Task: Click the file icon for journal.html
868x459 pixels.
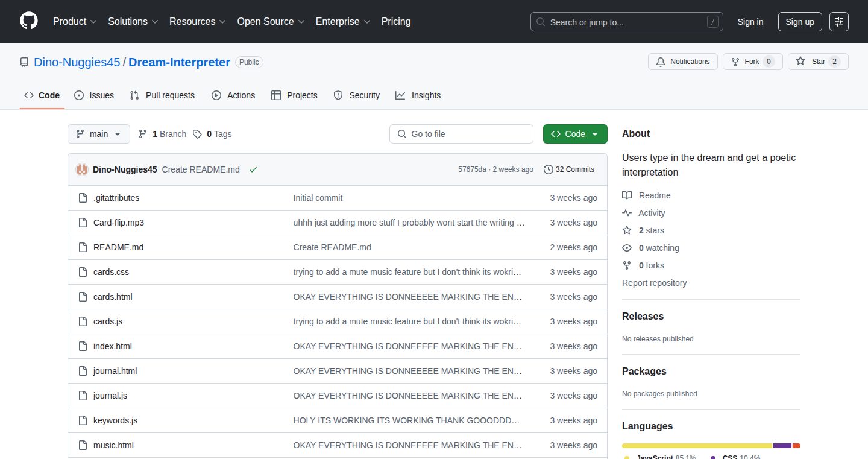Action: click(83, 371)
